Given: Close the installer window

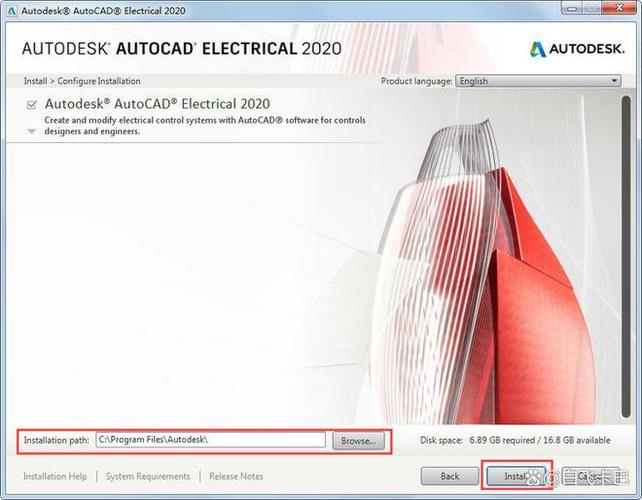Looking at the screenshot, I should click(x=619, y=8).
